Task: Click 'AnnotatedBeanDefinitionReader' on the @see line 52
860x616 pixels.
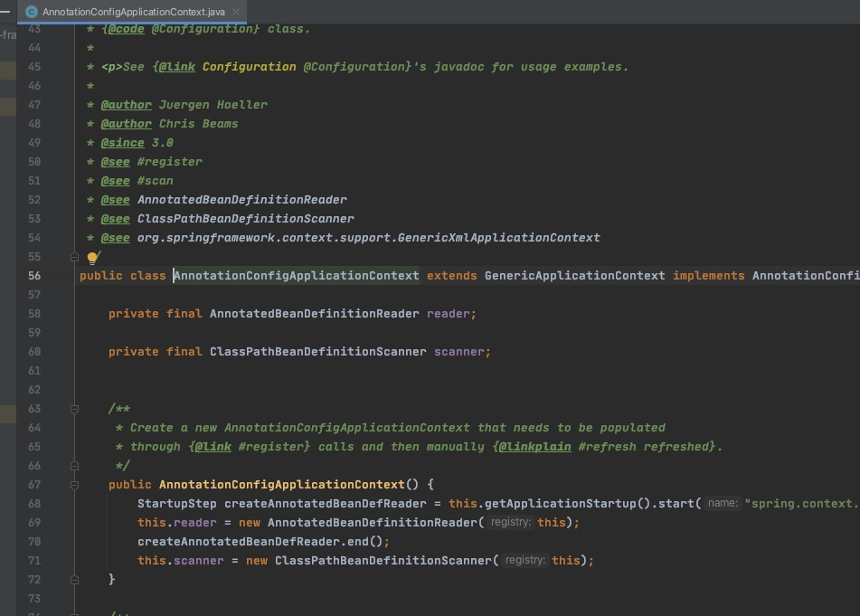Action: coord(241,200)
